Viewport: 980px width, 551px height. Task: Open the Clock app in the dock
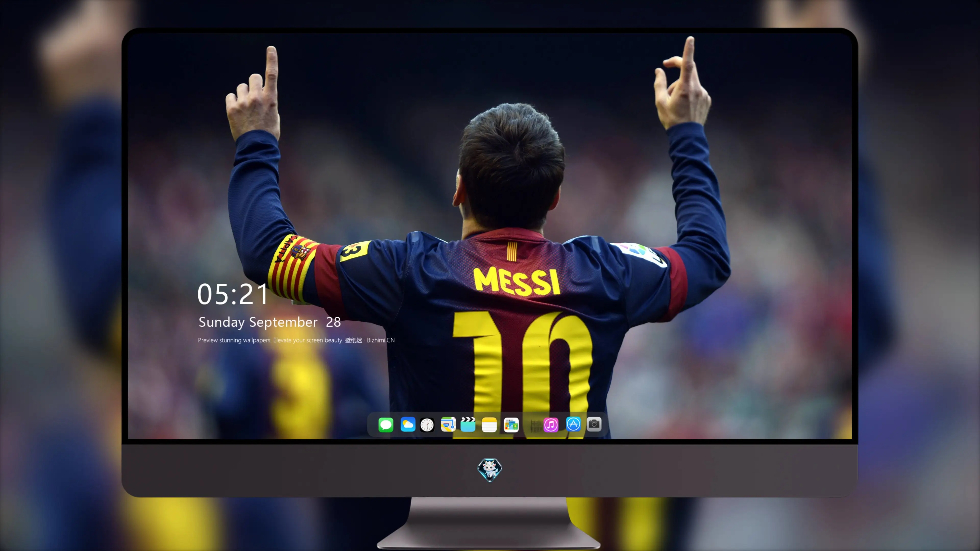coord(427,424)
